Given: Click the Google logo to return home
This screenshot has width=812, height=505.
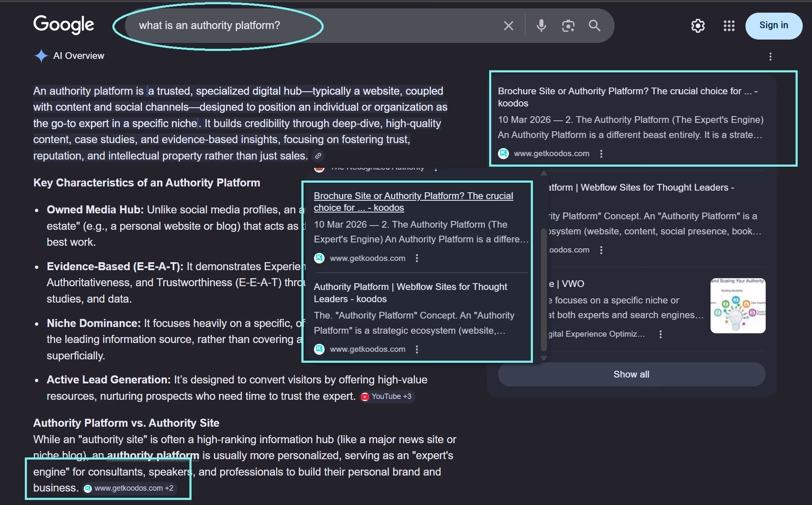Looking at the screenshot, I should [x=63, y=25].
